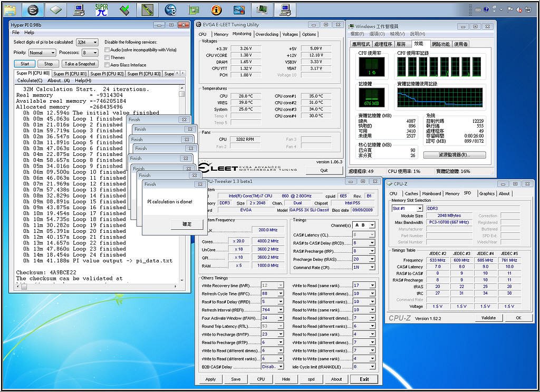The image size is (540, 392).
Task: Enable the Audio service checkbox in Hyper PI
Action: click(x=107, y=50)
